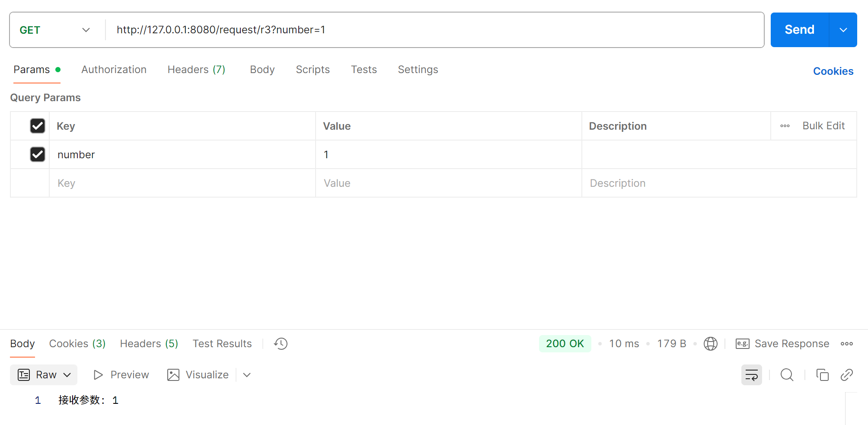The height and width of the screenshot is (425, 868).
Task: Open response Cookies (3) tab
Action: click(77, 344)
